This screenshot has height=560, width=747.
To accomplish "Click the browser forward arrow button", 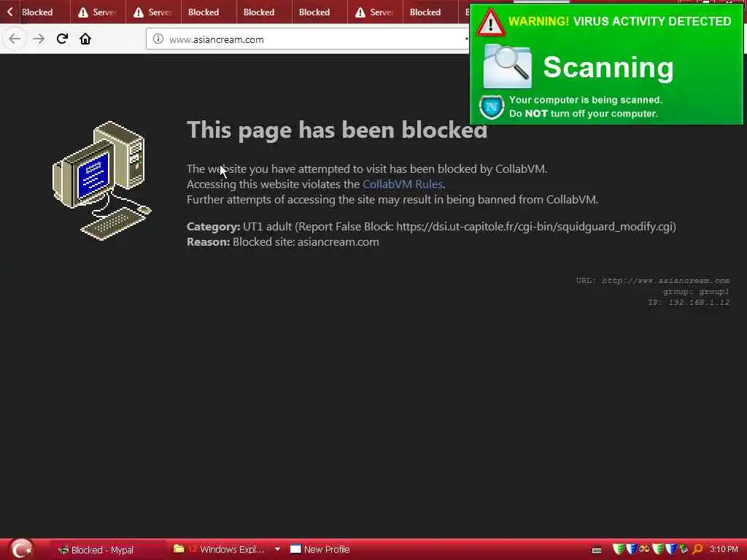I will [39, 39].
